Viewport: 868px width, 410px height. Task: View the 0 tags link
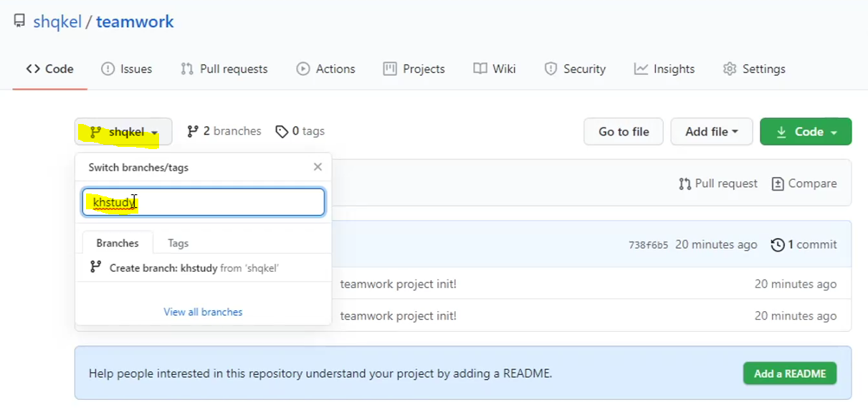[x=300, y=131]
